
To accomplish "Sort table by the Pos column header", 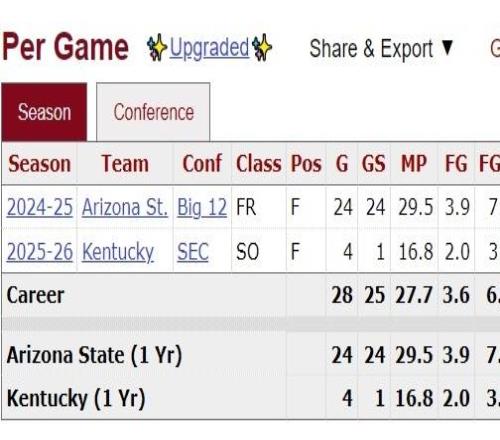I will coord(306,164).
